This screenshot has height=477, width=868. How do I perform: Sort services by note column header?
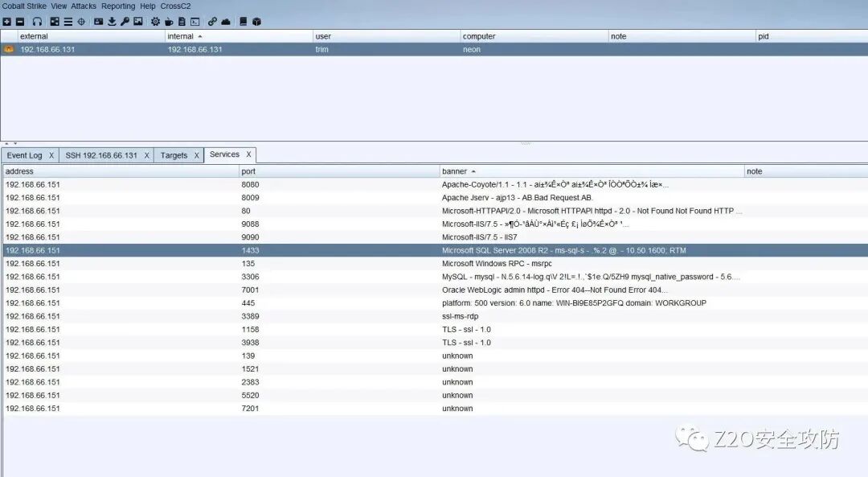[x=806, y=171]
